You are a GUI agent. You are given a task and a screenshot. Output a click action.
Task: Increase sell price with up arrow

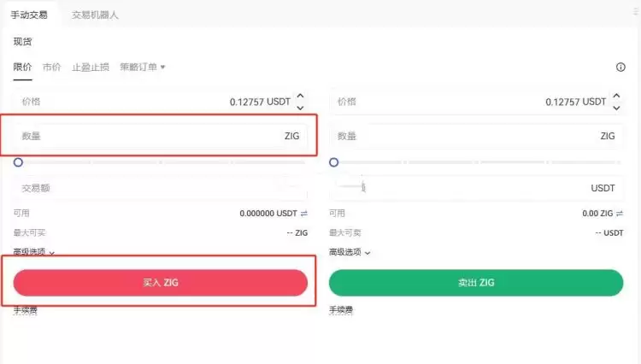(x=616, y=97)
